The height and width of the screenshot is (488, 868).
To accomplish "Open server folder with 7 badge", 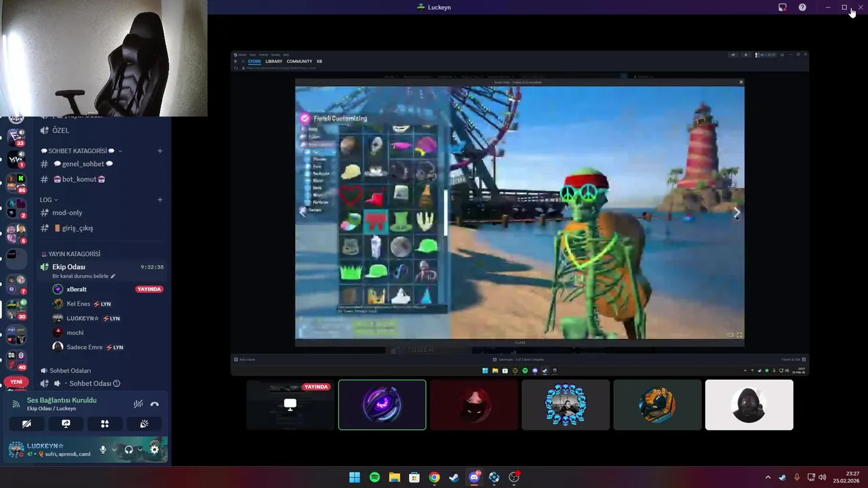I will (x=16, y=284).
